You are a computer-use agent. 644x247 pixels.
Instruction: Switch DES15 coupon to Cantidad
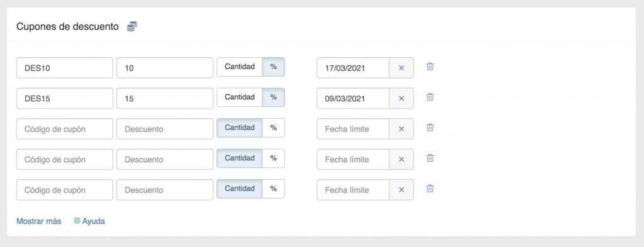click(240, 97)
